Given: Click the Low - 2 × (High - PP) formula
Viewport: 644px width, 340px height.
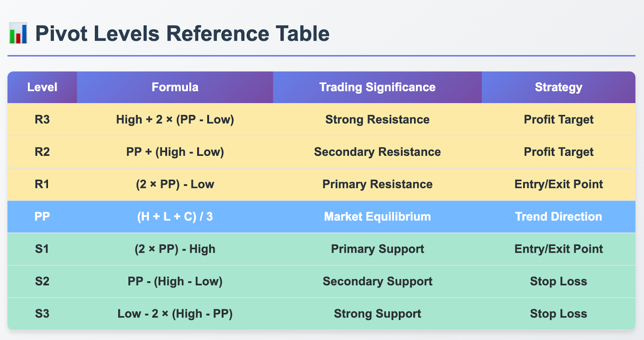Looking at the screenshot, I should (x=175, y=314).
